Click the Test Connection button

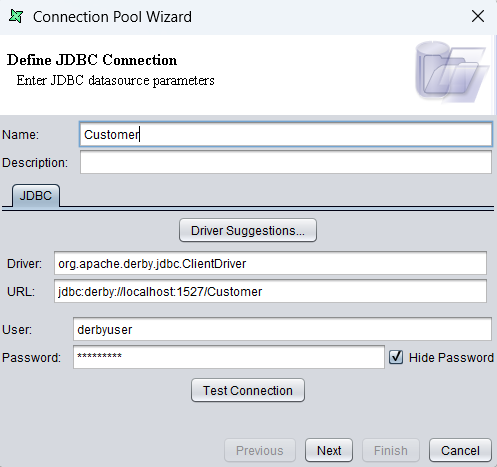(x=248, y=390)
